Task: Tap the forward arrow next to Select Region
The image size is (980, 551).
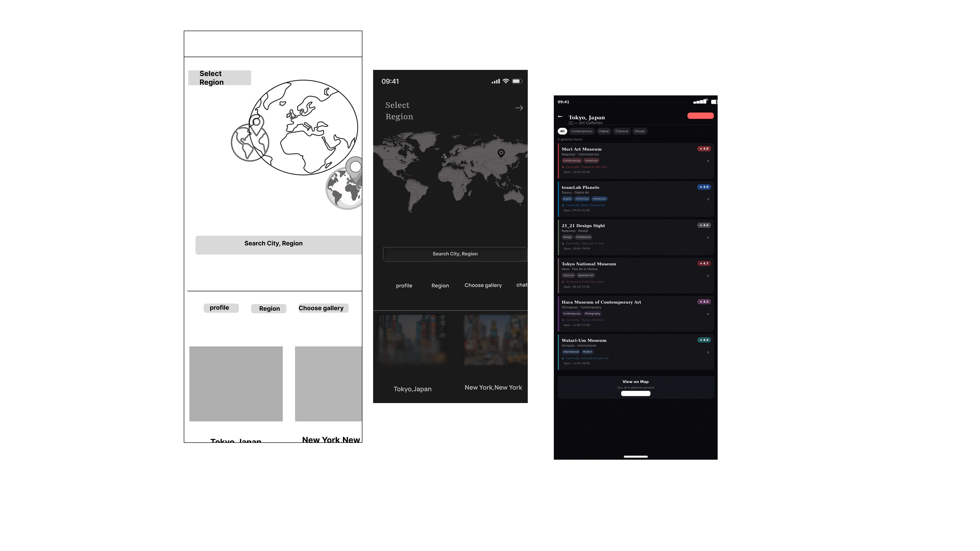Action: [519, 108]
